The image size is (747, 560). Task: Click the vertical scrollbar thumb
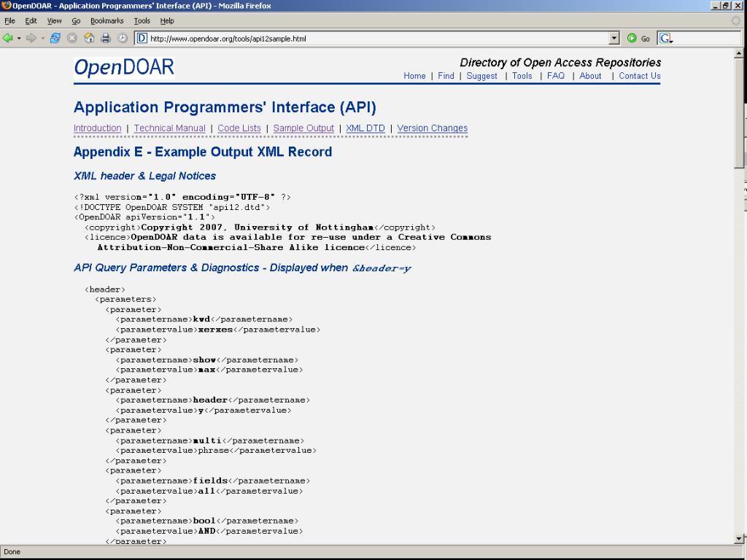click(739, 113)
